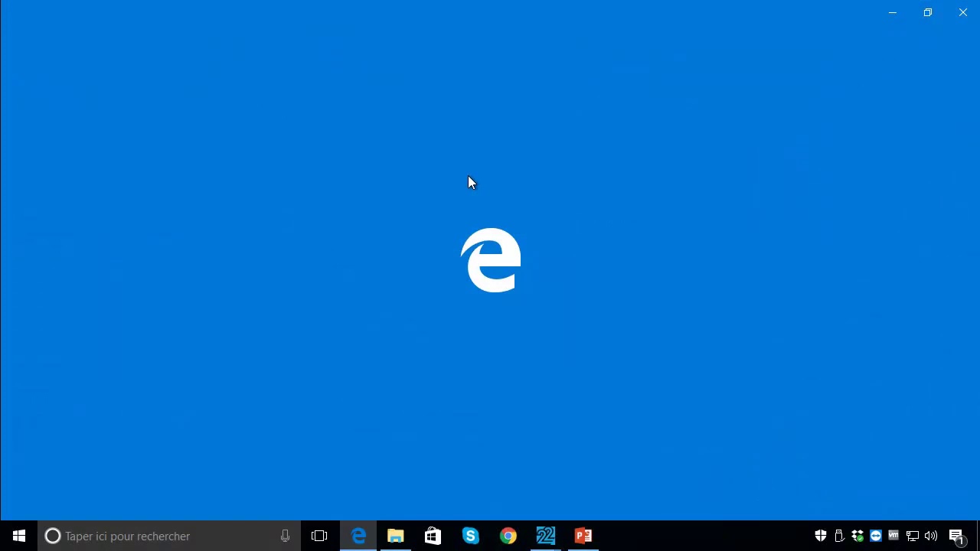
Task: Select the Microsoft Edge taskbar icon
Action: click(x=358, y=536)
